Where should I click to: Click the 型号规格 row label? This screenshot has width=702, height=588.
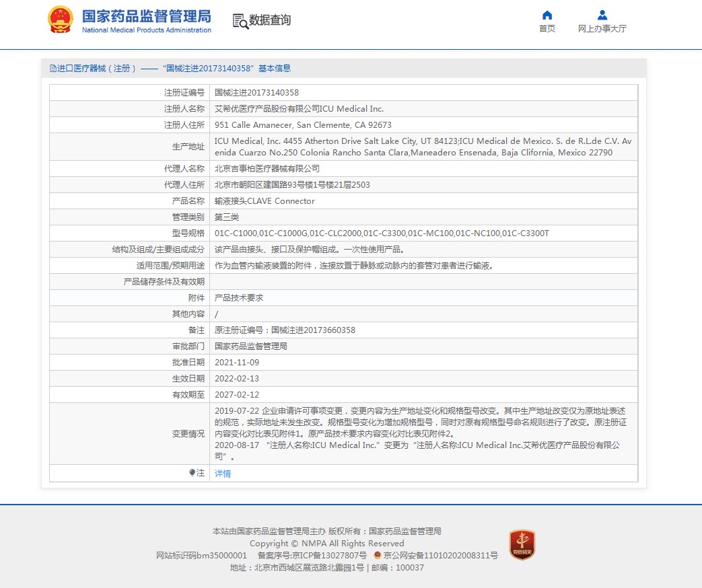(188, 233)
